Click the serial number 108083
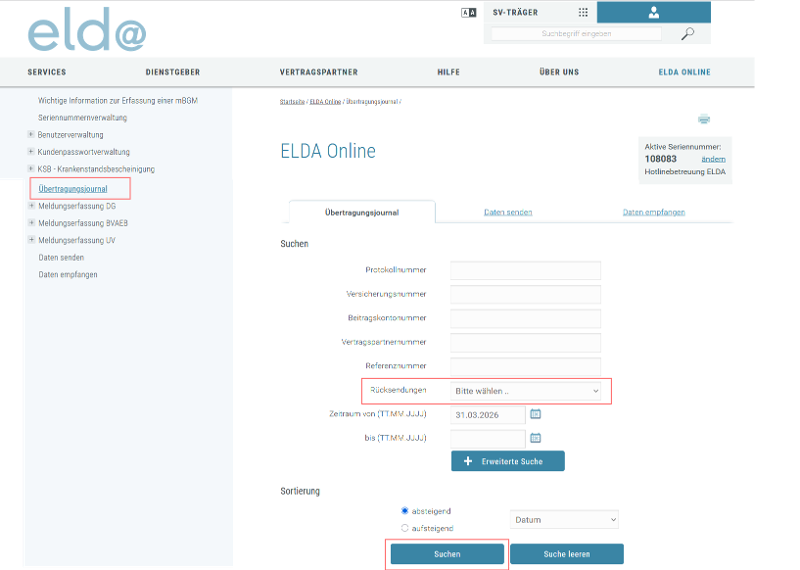Screen dimensions: 800x570 [x=660, y=159]
